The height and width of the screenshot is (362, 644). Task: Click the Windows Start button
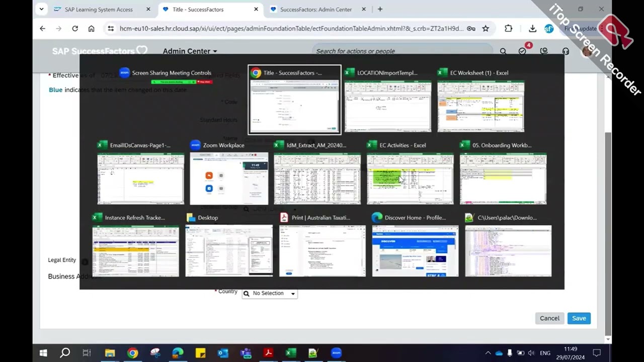click(43, 353)
